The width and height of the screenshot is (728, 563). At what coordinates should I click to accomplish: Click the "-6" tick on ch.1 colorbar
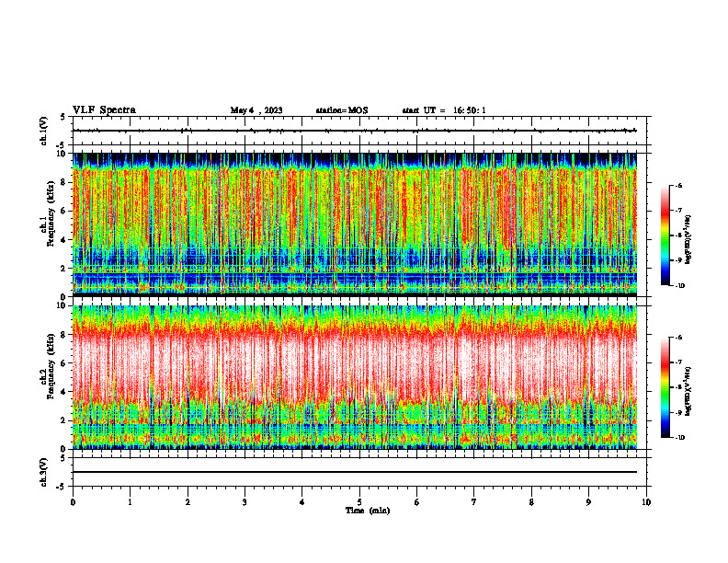(678, 186)
